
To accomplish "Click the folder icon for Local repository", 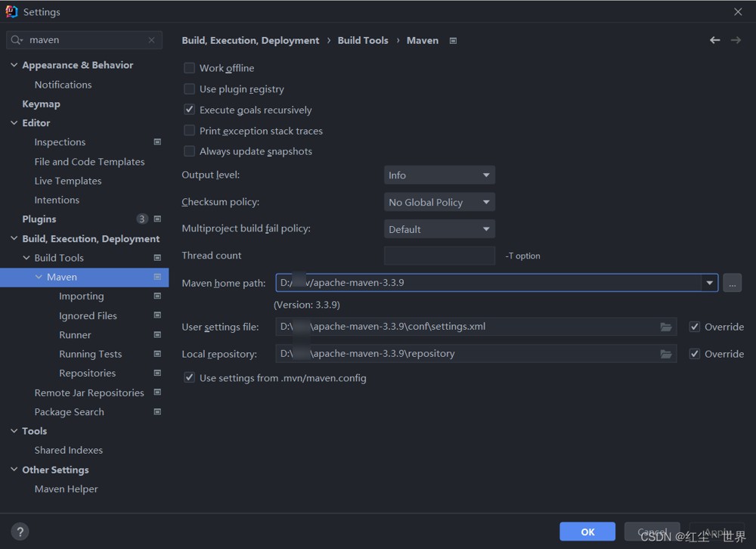I will [665, 354].
